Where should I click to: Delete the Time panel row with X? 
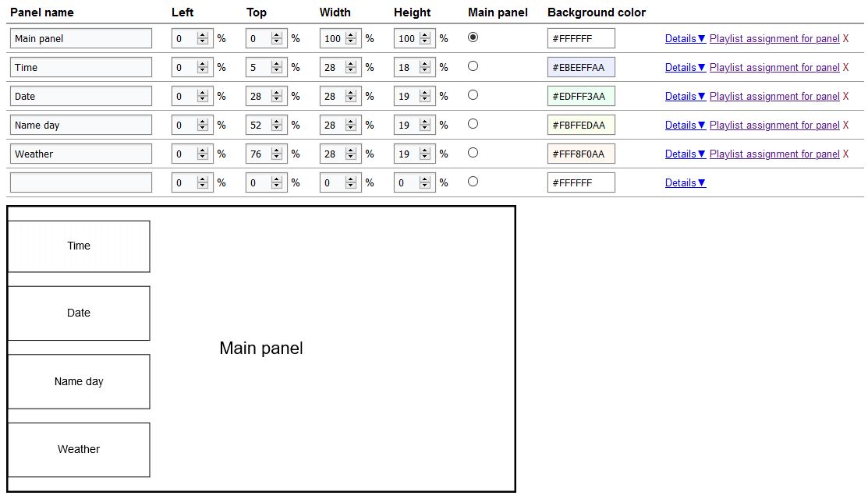(845, 68)
